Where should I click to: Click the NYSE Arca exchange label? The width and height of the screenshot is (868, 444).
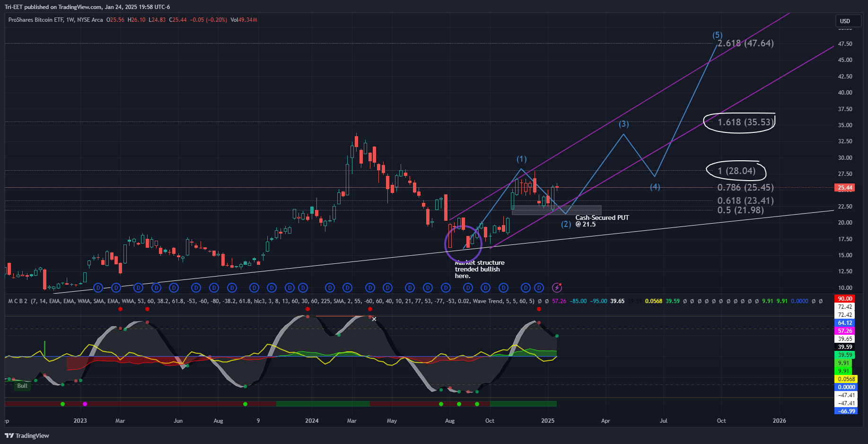(x=90, y=20)
